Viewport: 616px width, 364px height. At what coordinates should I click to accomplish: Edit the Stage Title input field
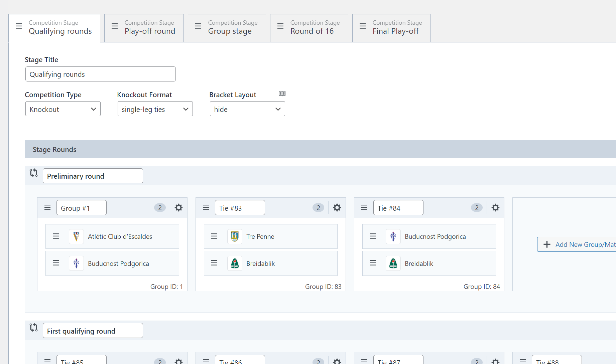point(101,74)
